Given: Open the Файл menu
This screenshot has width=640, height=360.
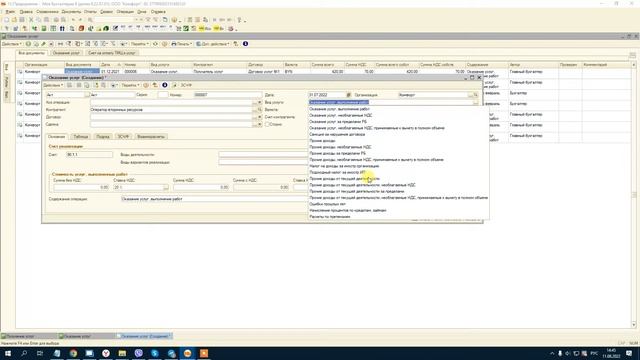Looking at the screenshot, I should click(x=10, y=12).
